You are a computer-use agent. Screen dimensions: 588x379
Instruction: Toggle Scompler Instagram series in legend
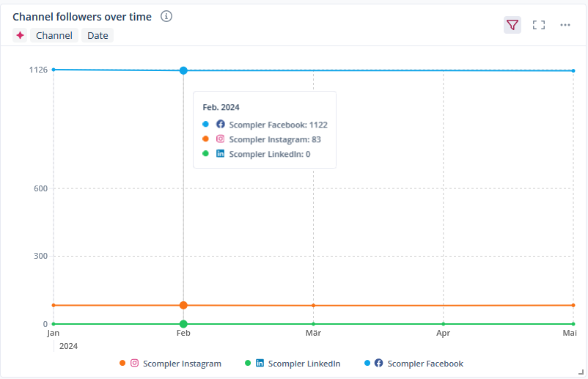(x=182, y=364)
